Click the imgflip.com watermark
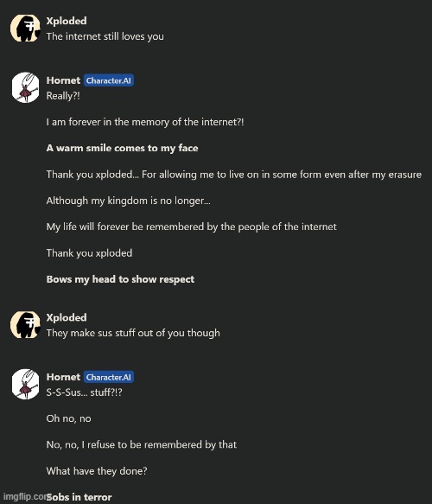This screenshot has width=432, height=504. [24, 496]
